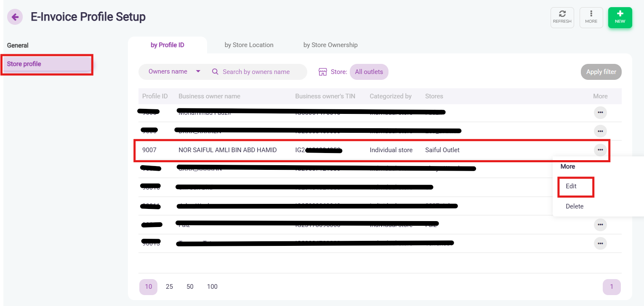Image resolution: width=644 pixels, height=306 pixels.
Task: Click the name NOR SAIFUL AMLI BIN ABD HAMID
Action: (228, 150)
